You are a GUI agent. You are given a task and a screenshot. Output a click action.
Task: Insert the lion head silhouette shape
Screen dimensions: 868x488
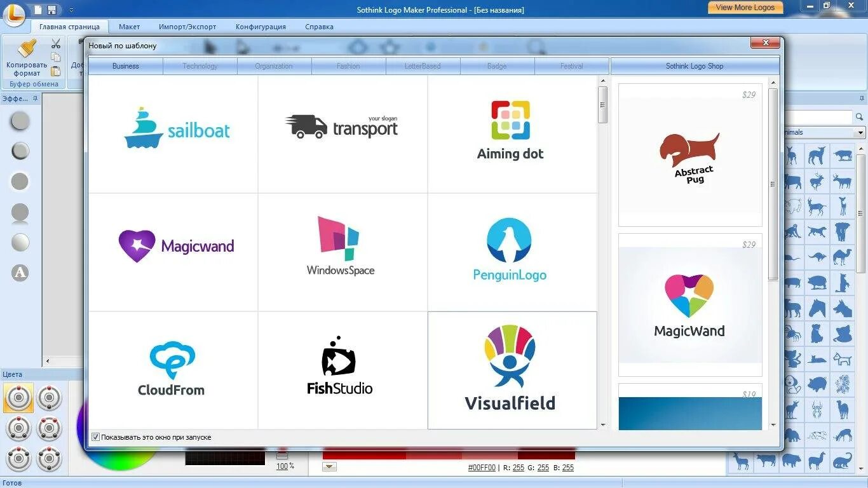[843, 384]
